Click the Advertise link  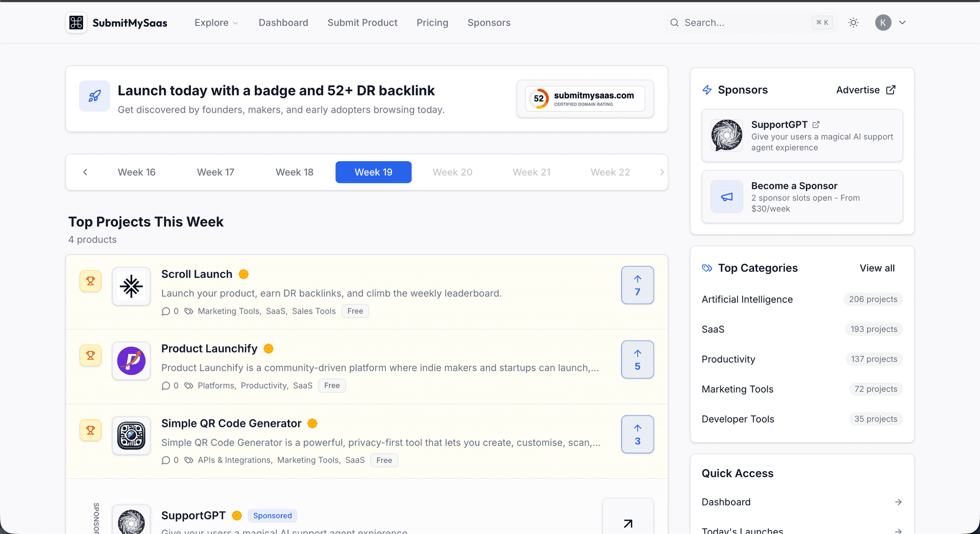tap(866, 90)
